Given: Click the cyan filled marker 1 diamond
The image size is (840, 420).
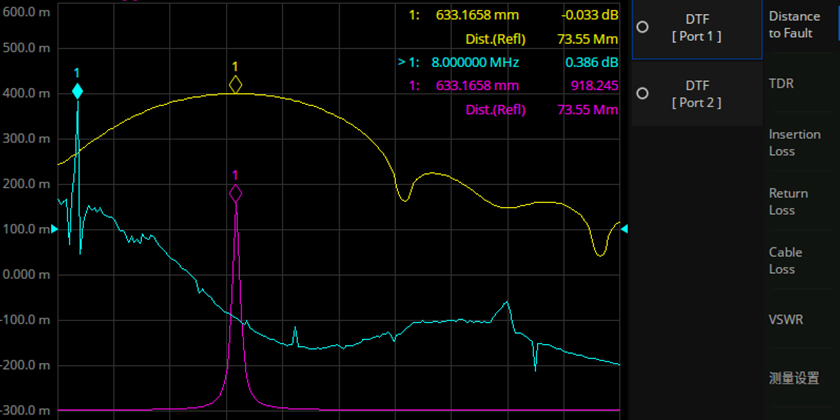Looking at the screenshot, I should (77, 92).
